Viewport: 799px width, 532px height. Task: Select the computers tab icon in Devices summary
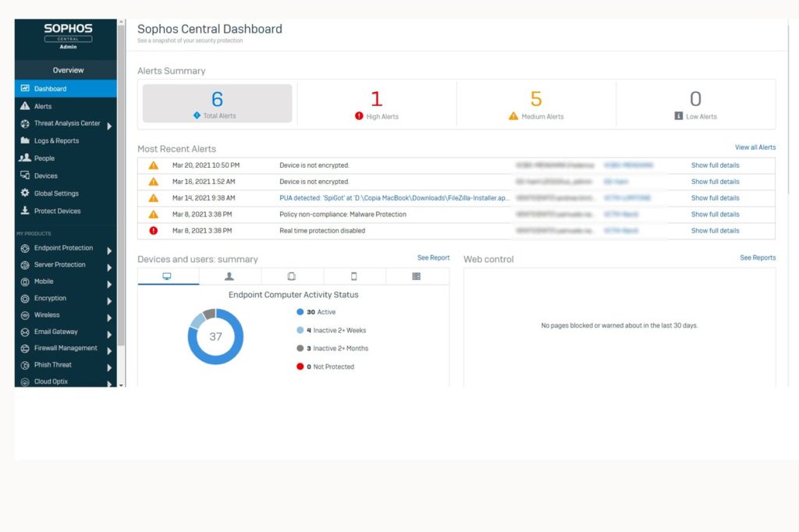point(167,276)
